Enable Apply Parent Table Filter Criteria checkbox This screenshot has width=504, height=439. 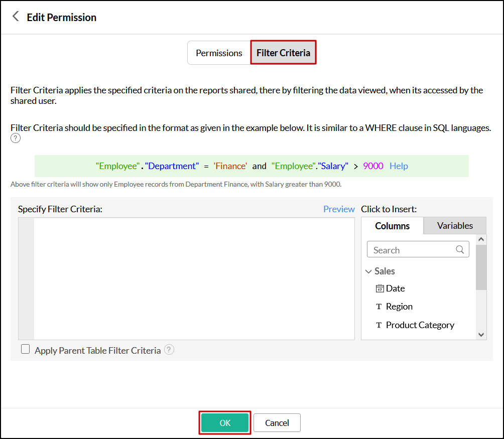coord(26,350)
